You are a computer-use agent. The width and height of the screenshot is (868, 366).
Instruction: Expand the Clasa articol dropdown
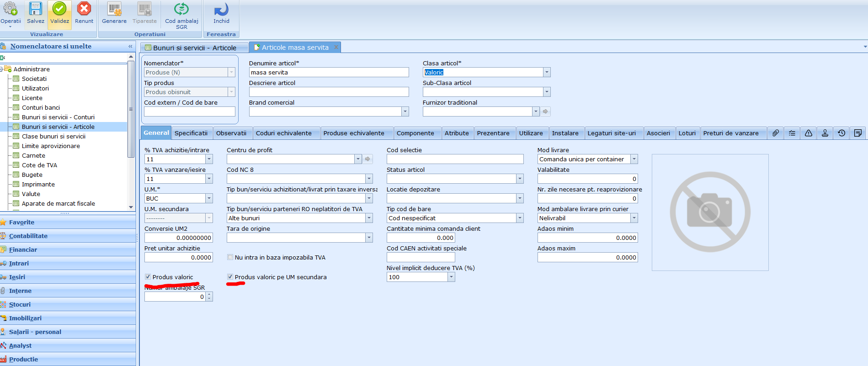[x=547, y=72]
